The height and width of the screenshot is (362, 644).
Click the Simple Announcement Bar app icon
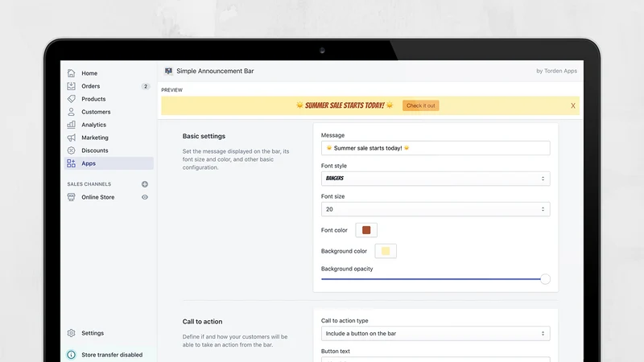click(168, 71)
